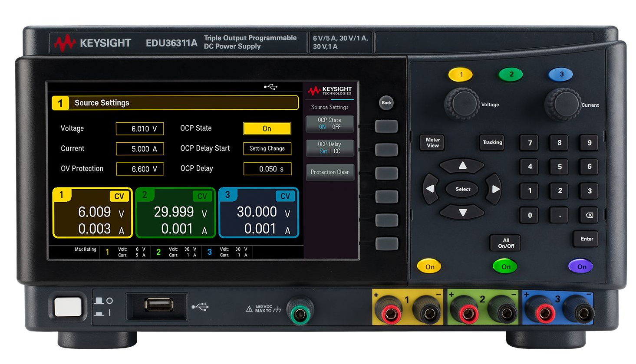Select the channel 2 meter tile showing 29.999 V
Viewport: 636px width, 364px height.
175,212
